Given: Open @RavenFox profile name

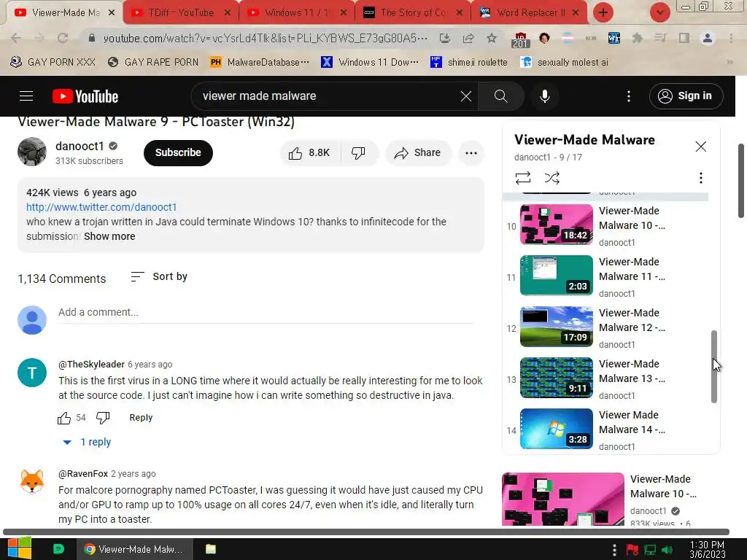Looking at the screenshot, I should point(83,474).
